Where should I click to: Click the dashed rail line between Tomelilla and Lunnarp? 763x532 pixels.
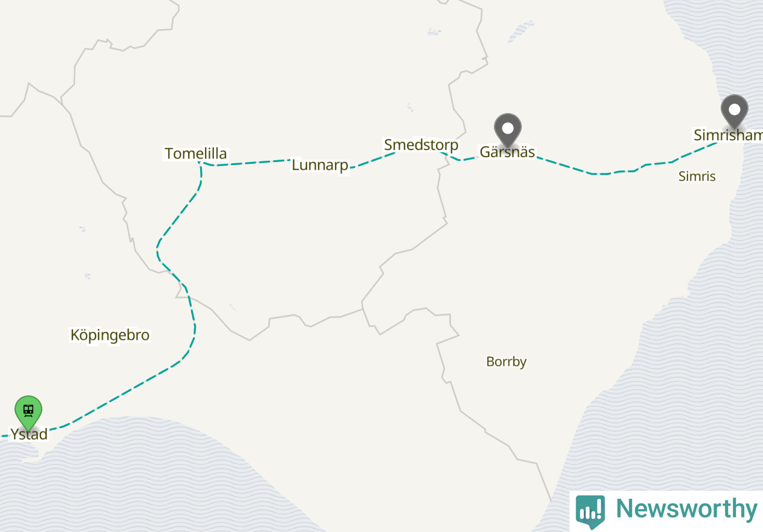pos(254,163)
